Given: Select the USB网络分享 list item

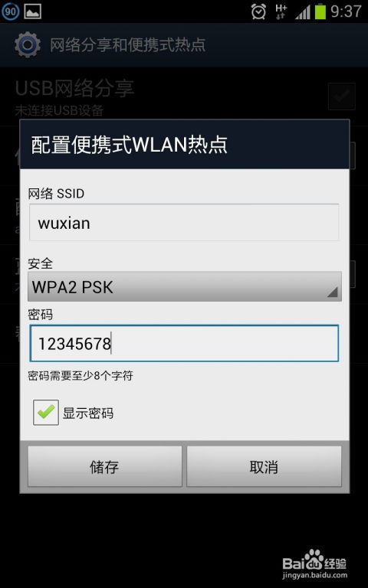Looking at the screenshot, I should point(184,96).
